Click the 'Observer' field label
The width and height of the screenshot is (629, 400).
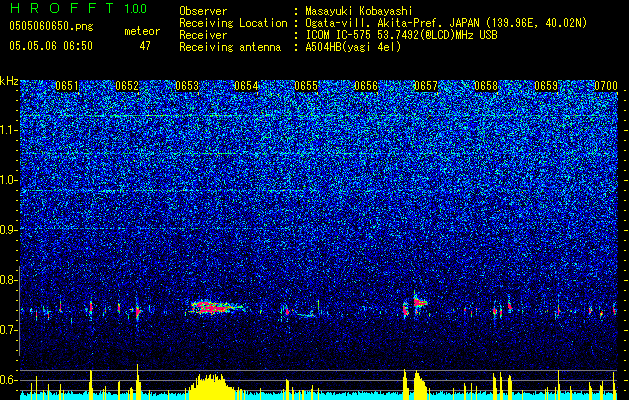click(203, 11)
